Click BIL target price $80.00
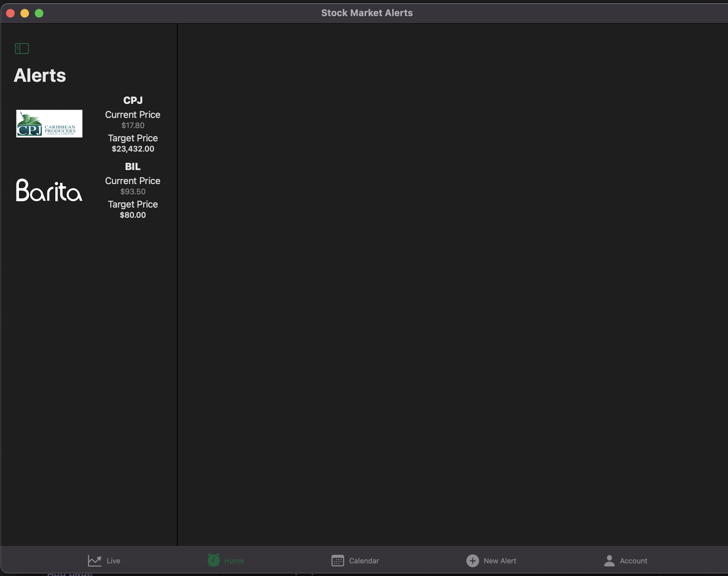 132,215
